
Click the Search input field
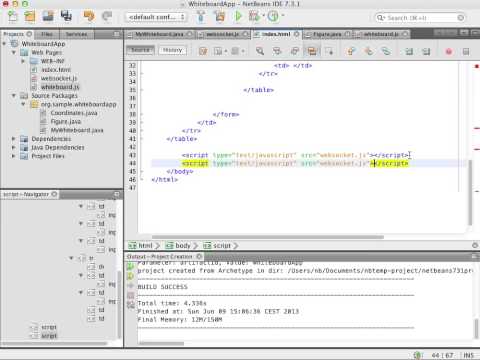pyautogui.click(x=420, y=18)
